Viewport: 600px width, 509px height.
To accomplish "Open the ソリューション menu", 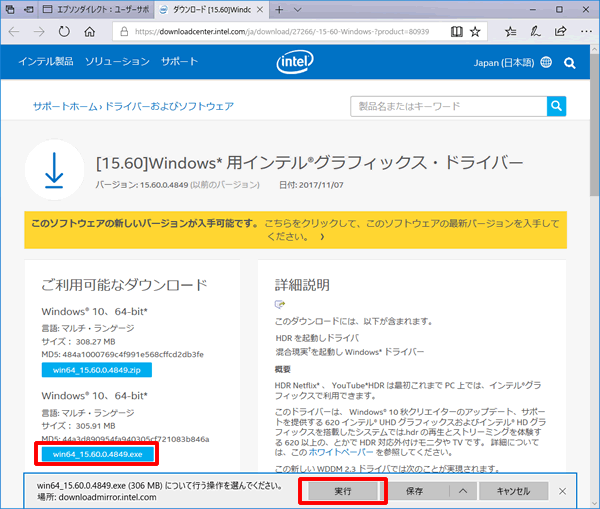I will click(117, 62).
